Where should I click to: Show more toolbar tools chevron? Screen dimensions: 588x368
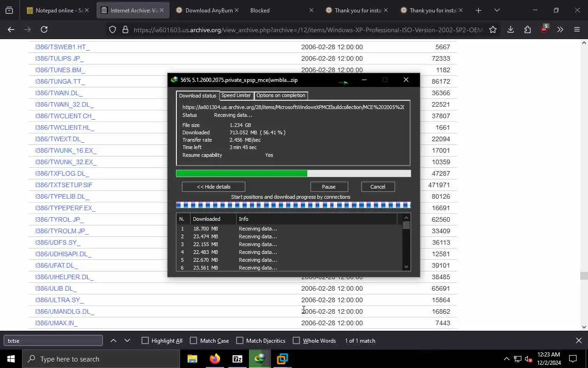560,29
